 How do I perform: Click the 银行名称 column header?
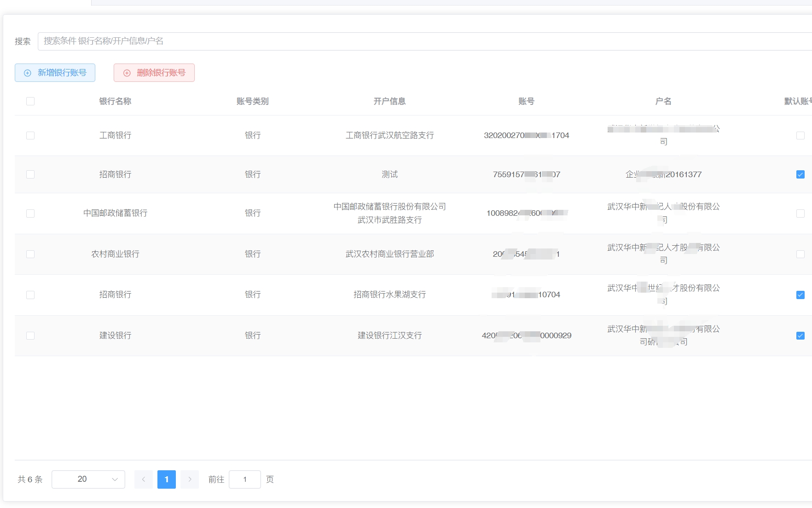coord(115,101)
